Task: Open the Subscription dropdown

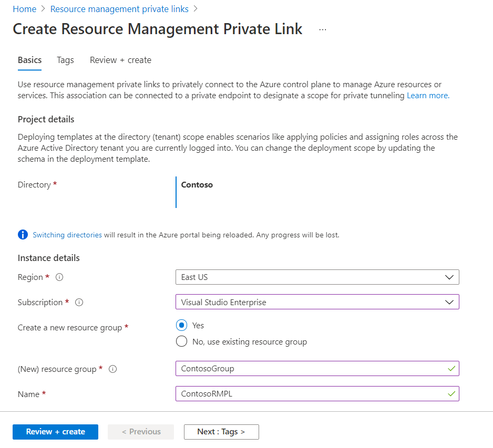Action: tap(317, 302)
